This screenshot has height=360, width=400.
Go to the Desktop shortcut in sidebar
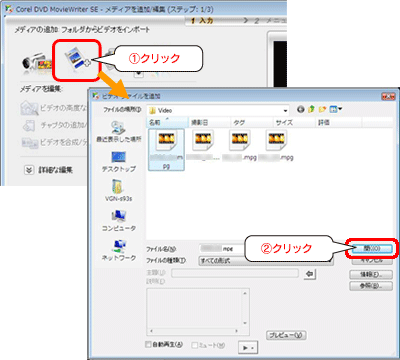(x=119, y=162)
